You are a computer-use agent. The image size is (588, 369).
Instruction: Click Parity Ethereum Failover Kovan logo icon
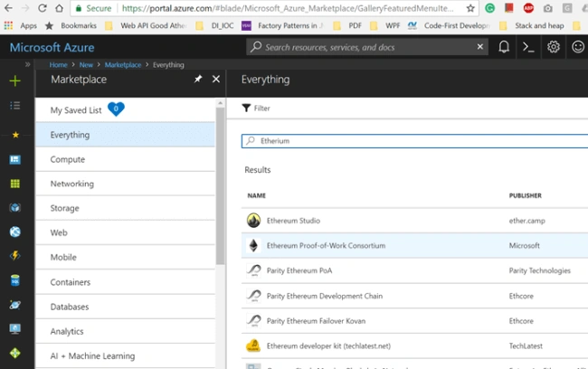click(254, 321)
